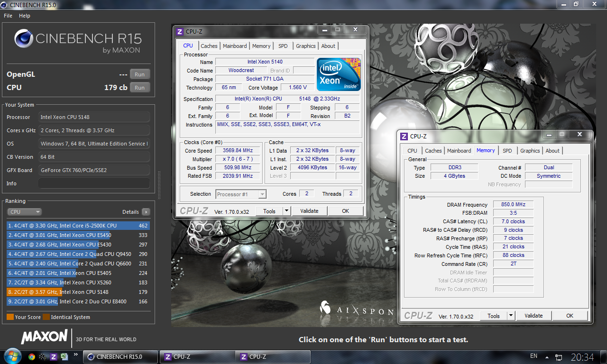This screenshot has height=364, width=607.
Task: Open the network status tray icon
Action: coord(559,357)
